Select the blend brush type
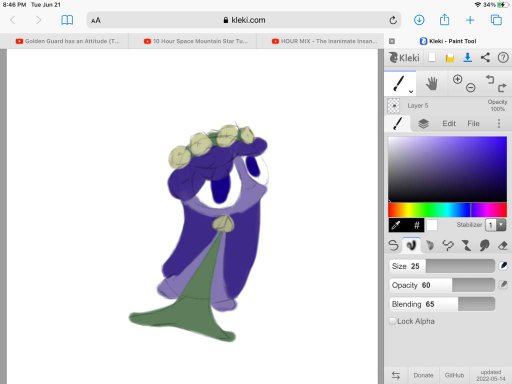Image resolution: width=512 pixels, height=384 pixels. click(x=411, y=246)
